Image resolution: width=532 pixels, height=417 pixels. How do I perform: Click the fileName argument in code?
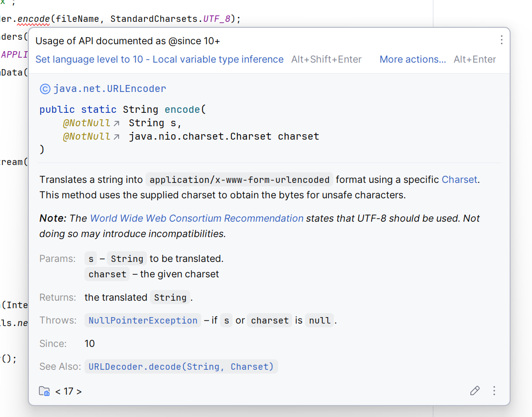[x=77, y=19]
